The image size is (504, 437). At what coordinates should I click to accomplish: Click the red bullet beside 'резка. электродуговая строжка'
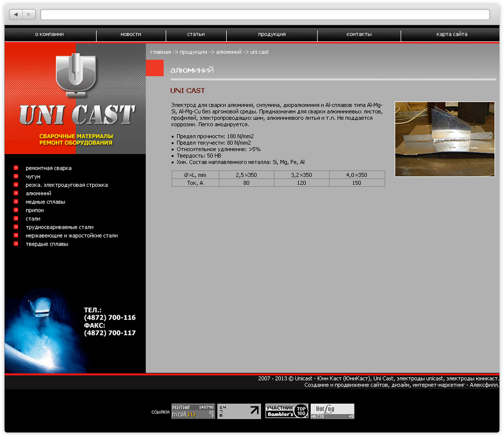click(16, 185)
